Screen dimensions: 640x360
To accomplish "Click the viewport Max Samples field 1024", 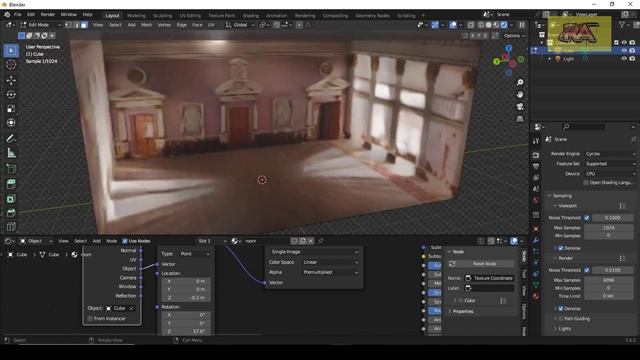I will pyautogui.click(x=609, y=227).
